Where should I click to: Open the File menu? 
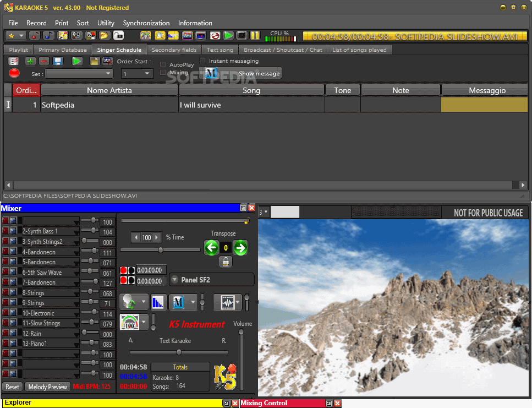click(13, 23)
